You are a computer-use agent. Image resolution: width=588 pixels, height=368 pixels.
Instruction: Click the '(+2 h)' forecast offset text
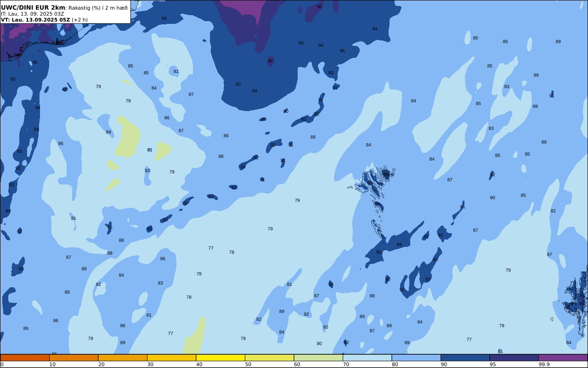point(79,20)
